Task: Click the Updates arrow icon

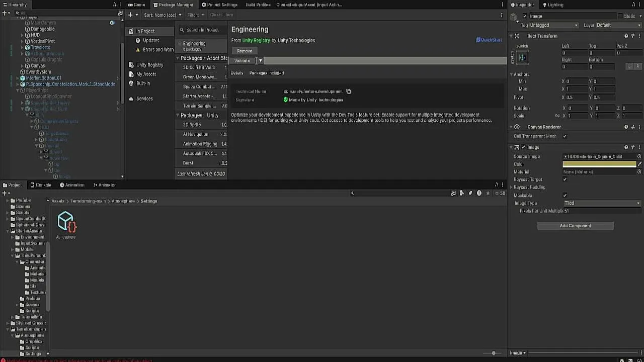Action: 138,41
